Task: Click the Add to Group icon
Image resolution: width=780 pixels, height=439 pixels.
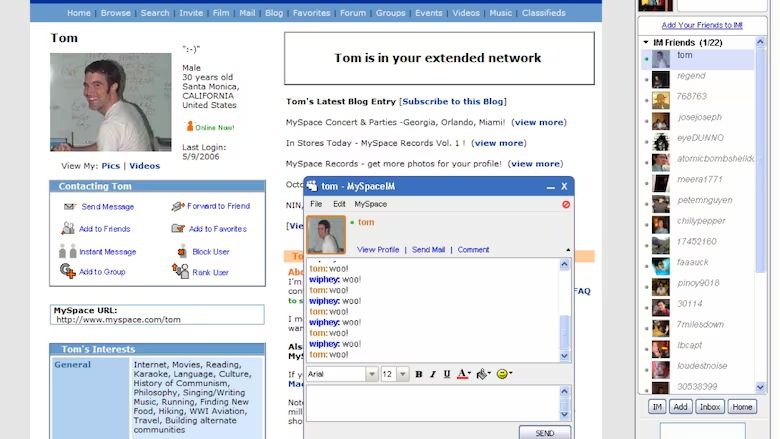Action: [x=68, y=271]
